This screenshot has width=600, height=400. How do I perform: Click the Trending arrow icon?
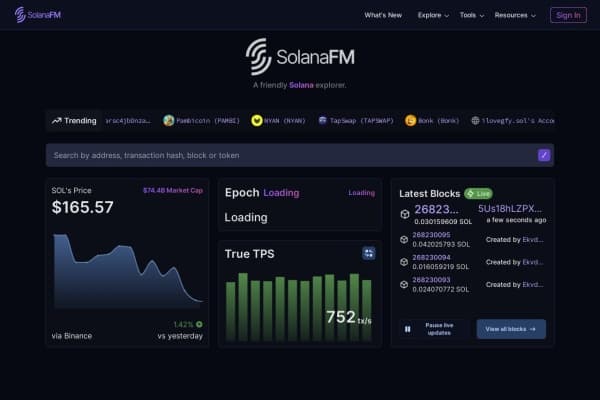57,121
